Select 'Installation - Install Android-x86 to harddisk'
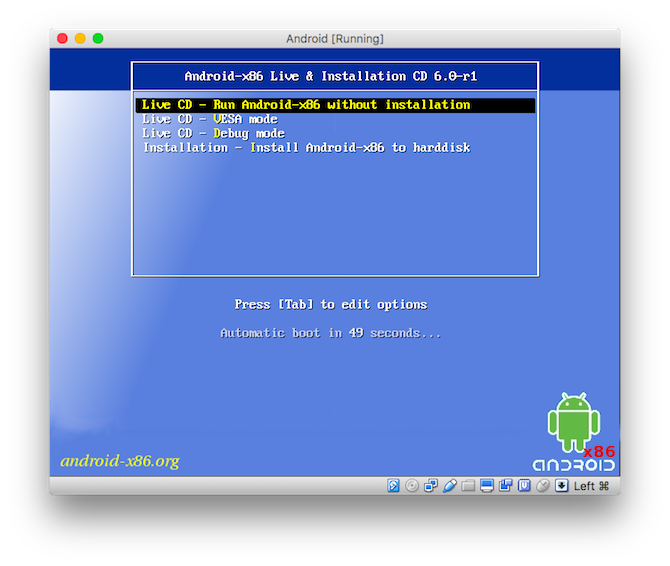This screenshot has width=670, height=566. (306, 148)
